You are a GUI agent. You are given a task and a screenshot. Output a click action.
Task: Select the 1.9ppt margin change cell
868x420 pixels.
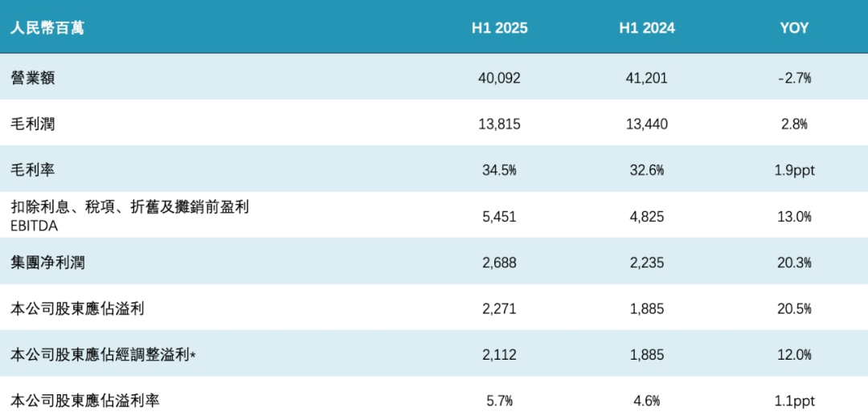click(793, 169)
